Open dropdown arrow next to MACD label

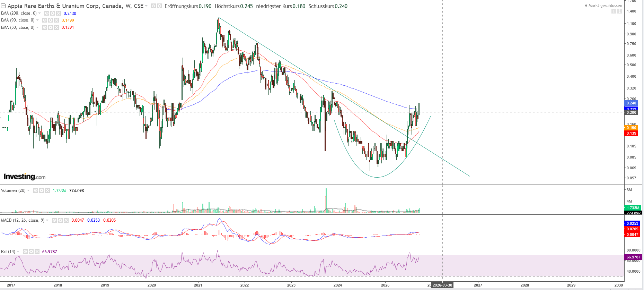pos(47,220)
